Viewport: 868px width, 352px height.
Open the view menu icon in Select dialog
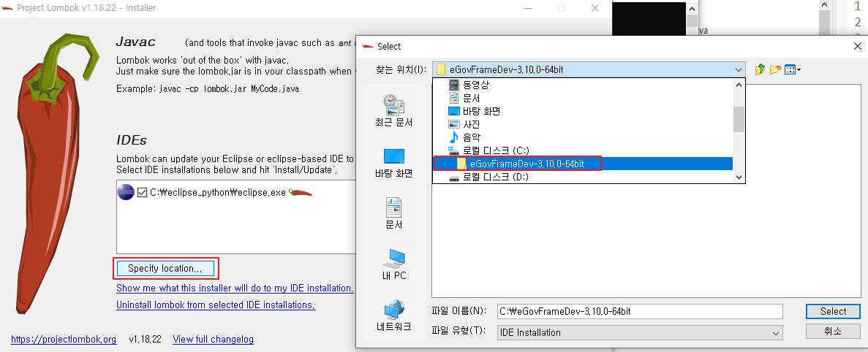[793, 69]
